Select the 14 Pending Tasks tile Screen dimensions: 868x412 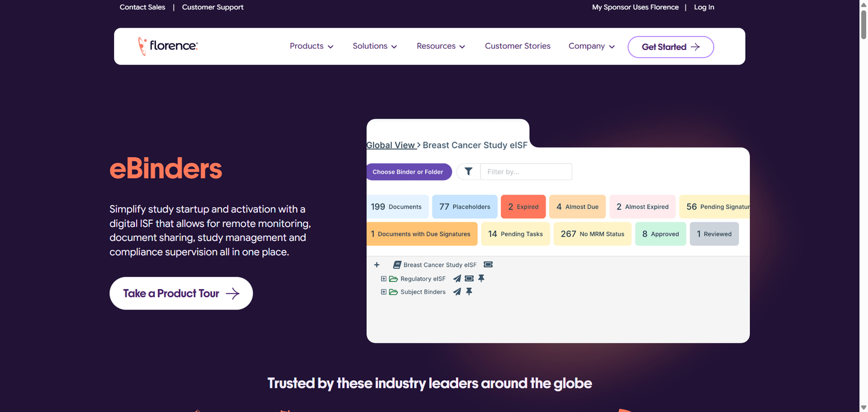coord(515,234)
